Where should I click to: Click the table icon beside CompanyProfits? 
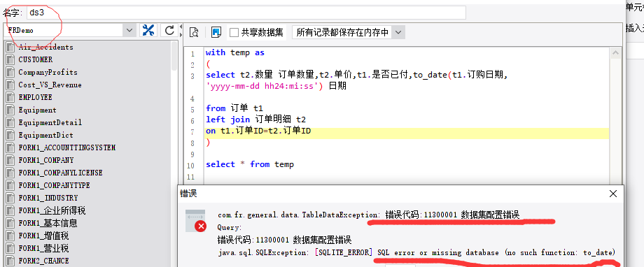(x=10, y=72)
